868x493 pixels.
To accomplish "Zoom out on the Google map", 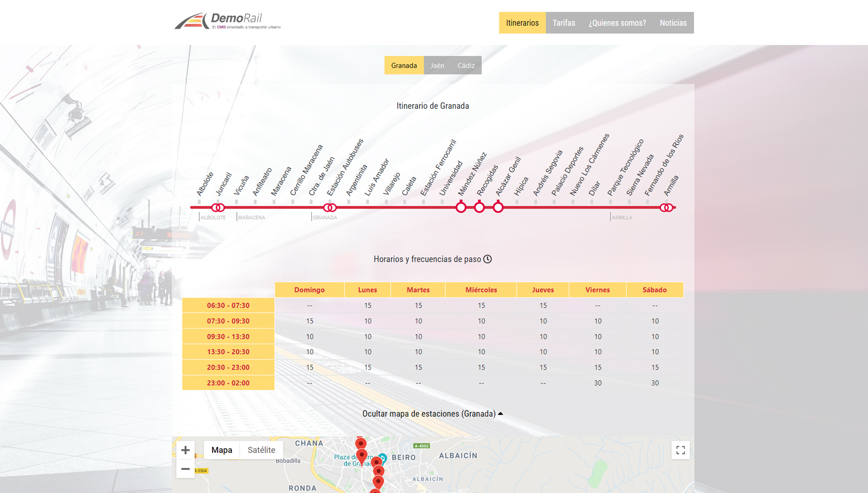I will (186, 469).
